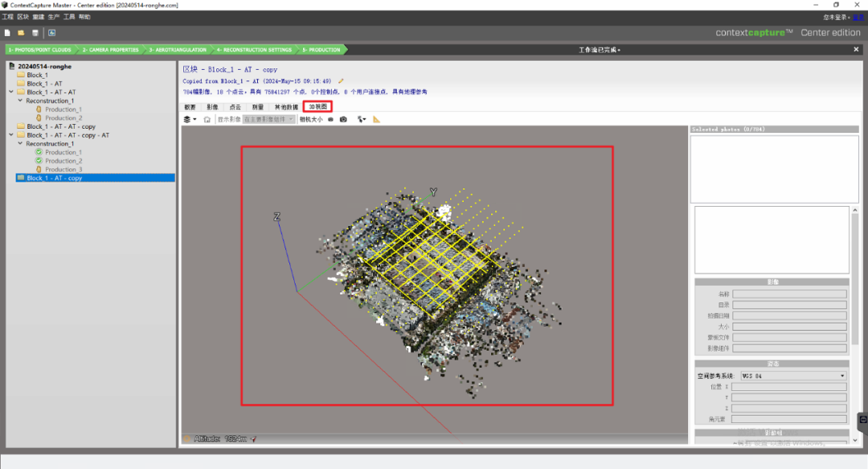Click the project icon beside 20240514-ronghe
The width and height of the screenshot is (868, 469).
coord(11,66)
